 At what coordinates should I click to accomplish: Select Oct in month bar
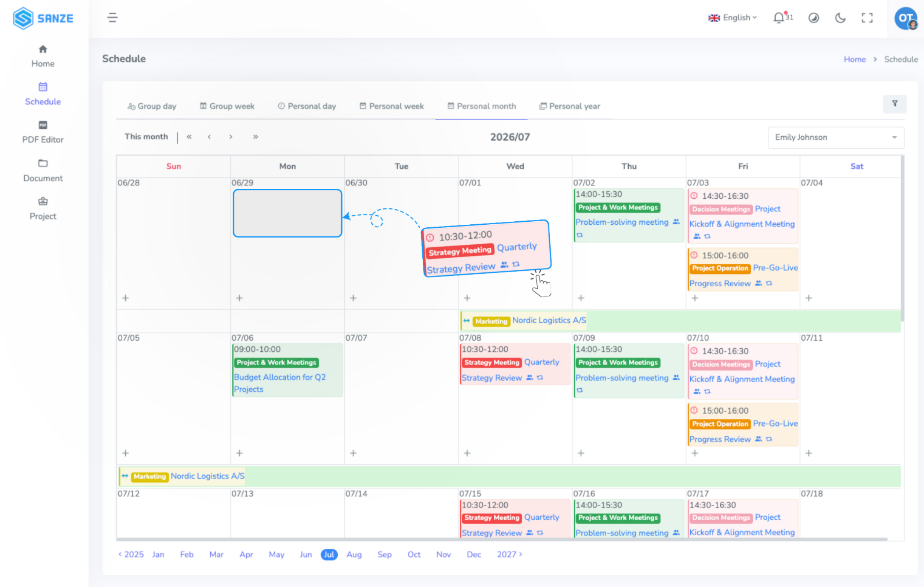414,554
